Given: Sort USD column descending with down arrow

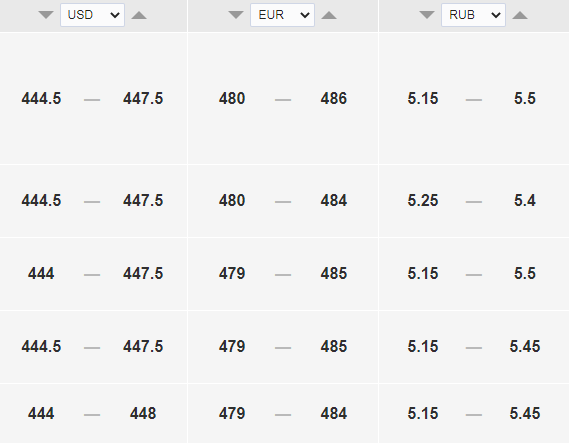Looking at the screenshot, I should click(x=46, y=15).
